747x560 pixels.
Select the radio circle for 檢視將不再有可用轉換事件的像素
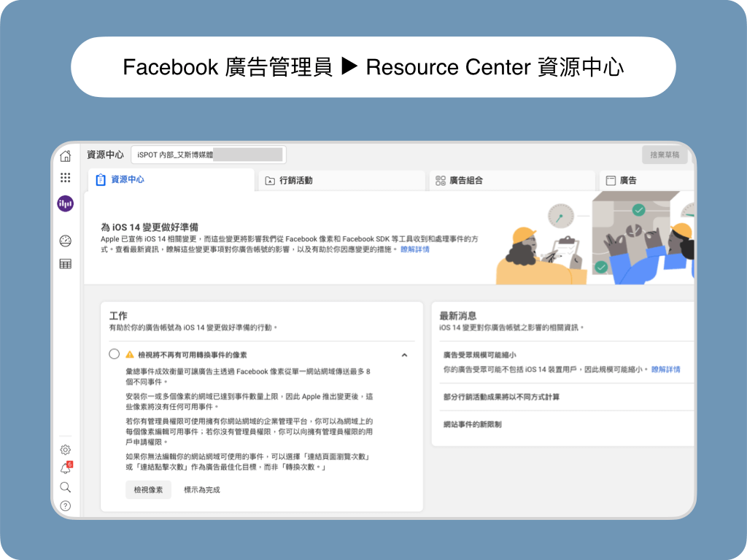pyautogui.click(x=115, y=354)
